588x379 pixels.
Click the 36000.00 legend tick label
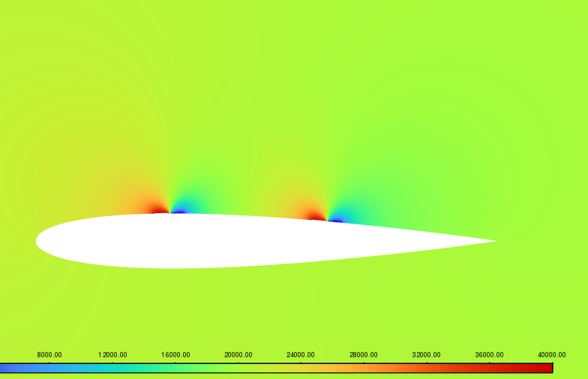pyautogui.click(x=489, y=355)
